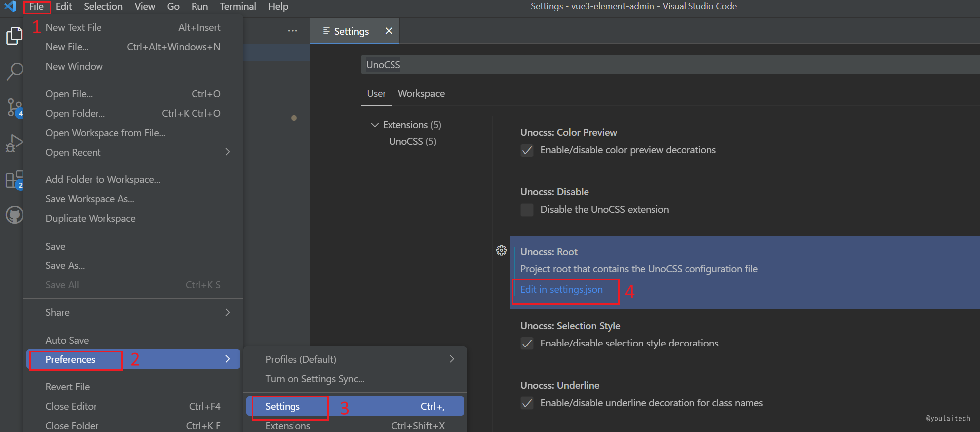The image size is (980, 432).
Task: Open the Explorer view in activity bar
Action: tap(14, 36)
